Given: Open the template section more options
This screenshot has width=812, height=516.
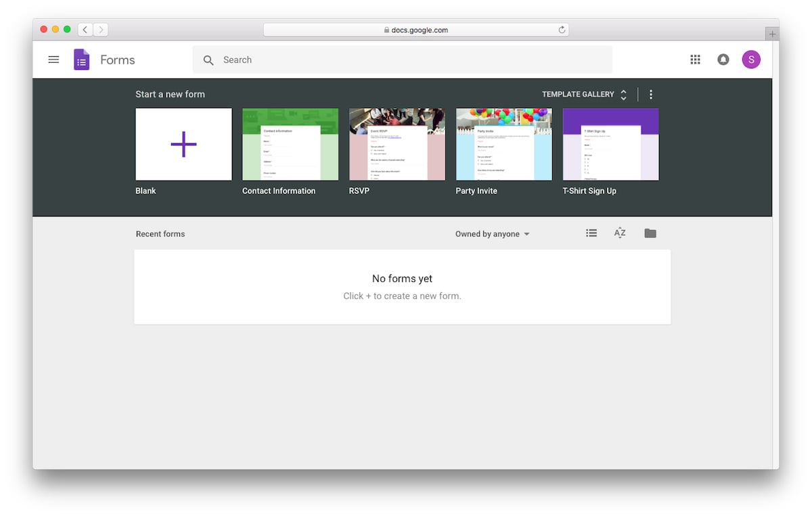Looking at the screenshot, I should [651, 95].
